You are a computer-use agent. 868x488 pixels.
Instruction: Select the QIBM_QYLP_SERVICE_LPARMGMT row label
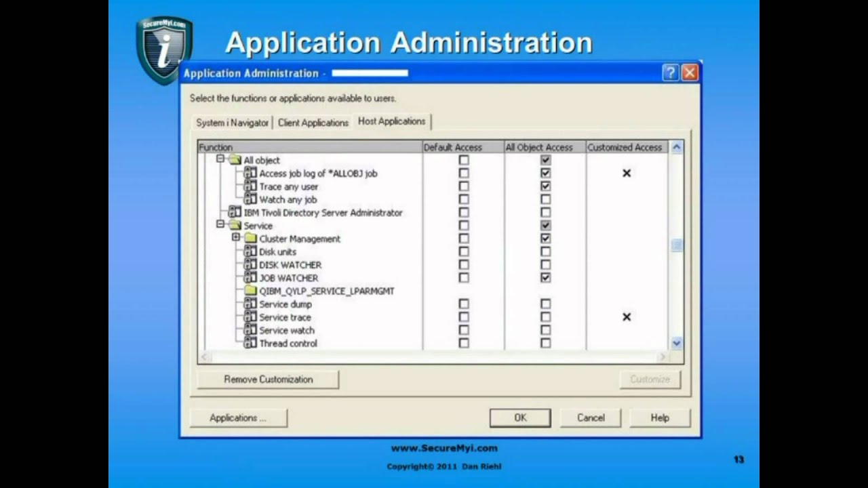click(327, 291)
